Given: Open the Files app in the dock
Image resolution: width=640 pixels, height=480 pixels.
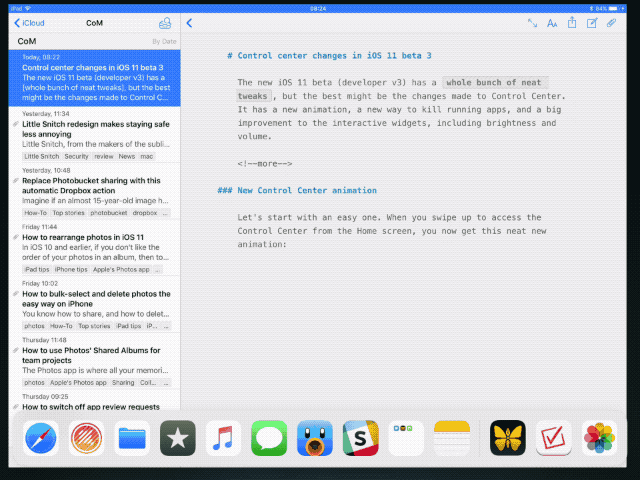Looking at the screenshot, I should (132, 438).
